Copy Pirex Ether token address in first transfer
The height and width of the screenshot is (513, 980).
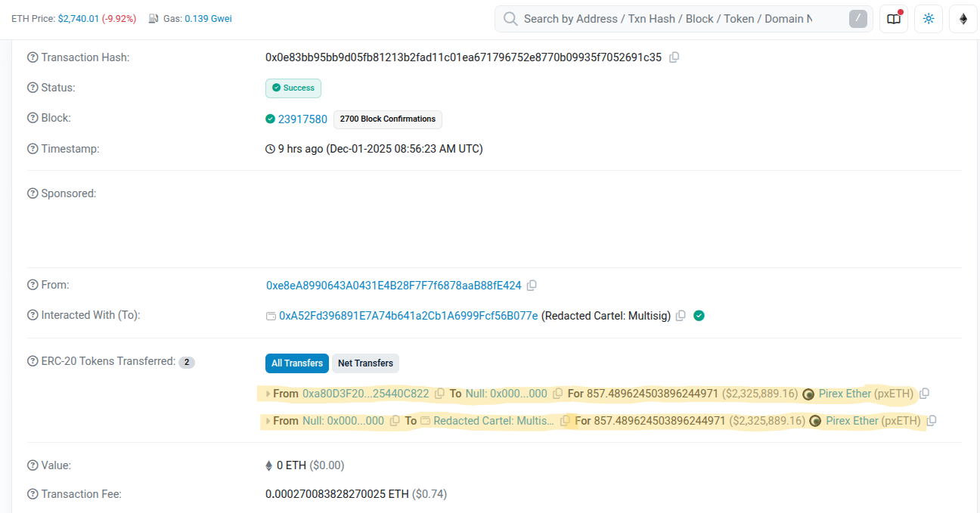(x=924, y=394)
